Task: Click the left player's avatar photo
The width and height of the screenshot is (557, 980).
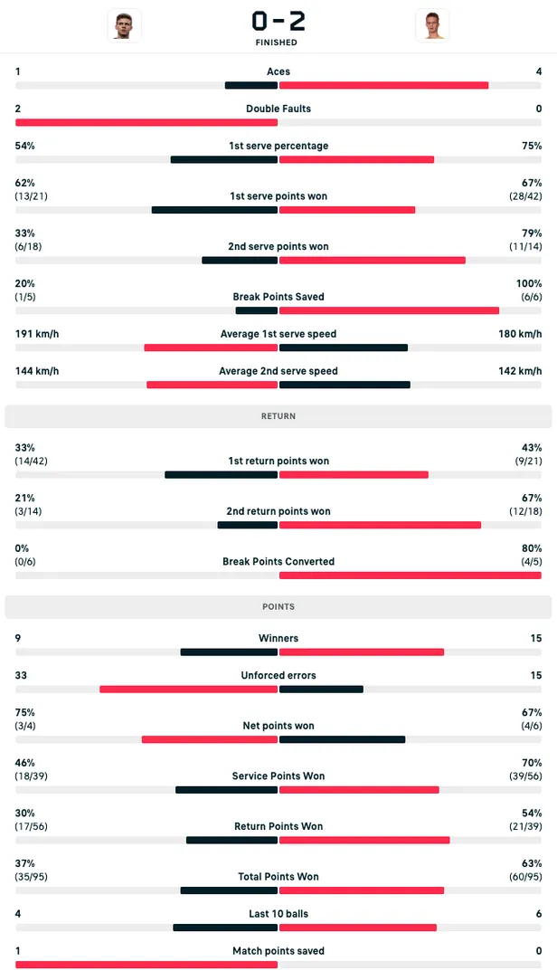Action: [125, 25]
